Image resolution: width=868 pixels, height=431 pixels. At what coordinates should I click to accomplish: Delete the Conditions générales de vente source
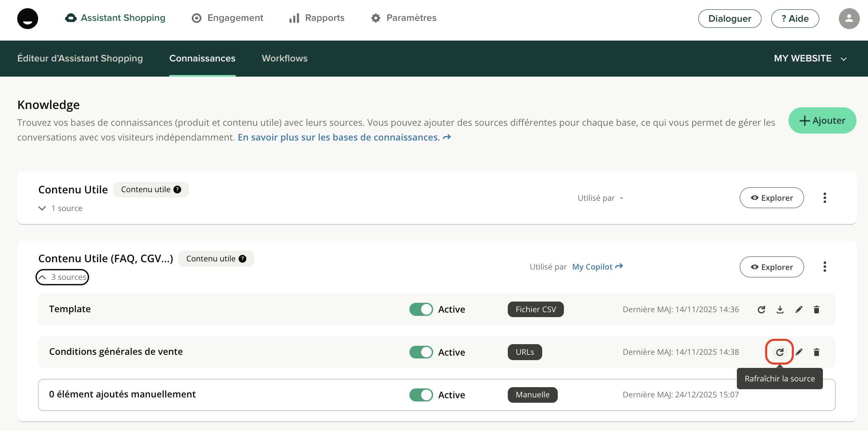click(x=816, y=352)
